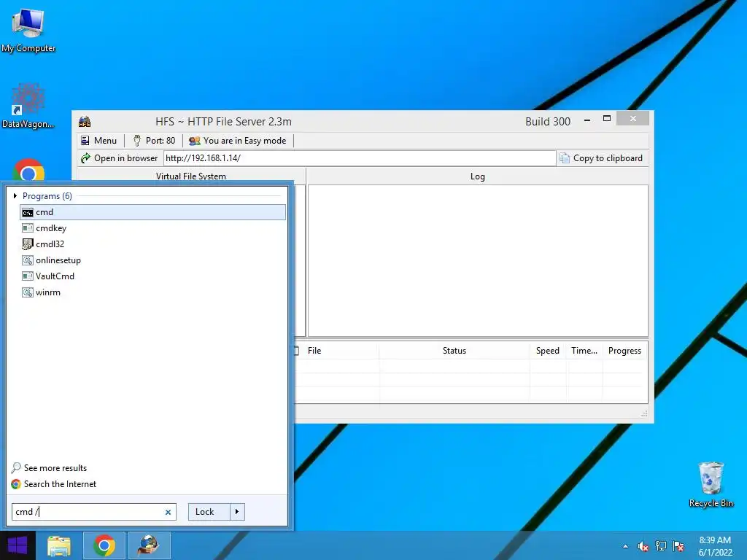Toggle the 'You are in Easy mode' button

point(238,141)
